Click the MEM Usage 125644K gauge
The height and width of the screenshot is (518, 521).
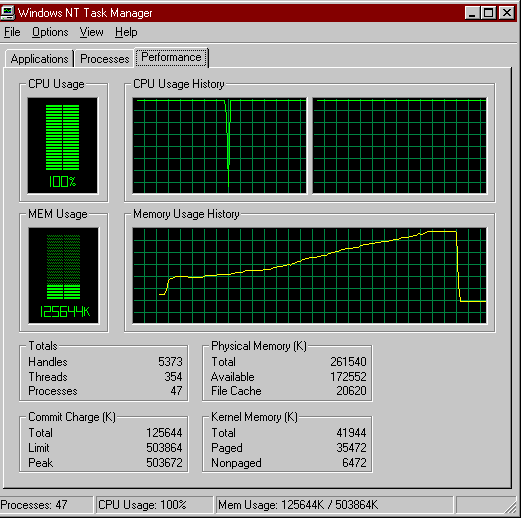[x=63, y=275]
